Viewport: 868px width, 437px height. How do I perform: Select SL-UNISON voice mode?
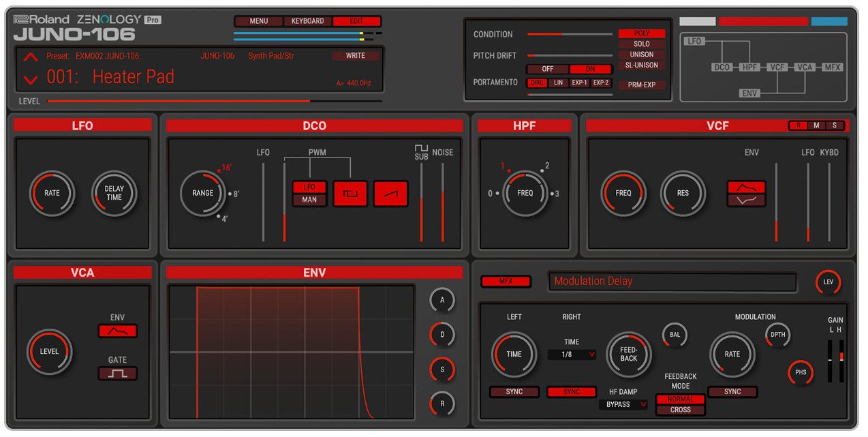642,65
